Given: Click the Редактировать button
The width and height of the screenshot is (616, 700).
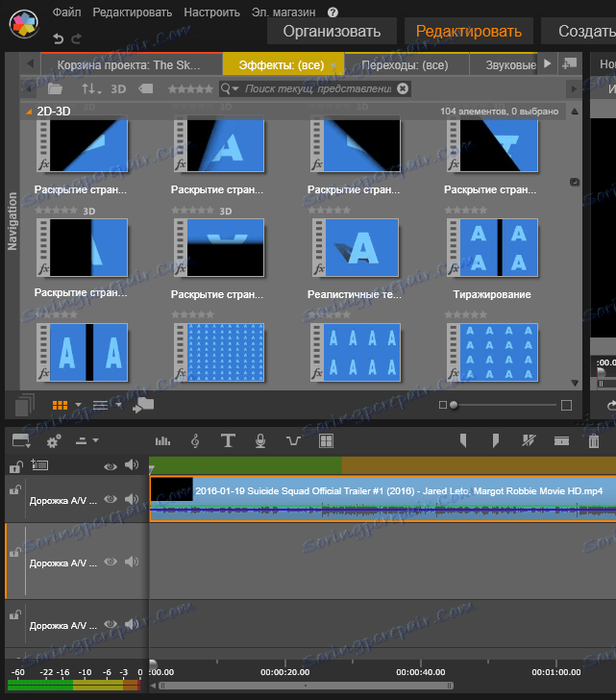Looking at the screenshot, I should pos(469,31).
